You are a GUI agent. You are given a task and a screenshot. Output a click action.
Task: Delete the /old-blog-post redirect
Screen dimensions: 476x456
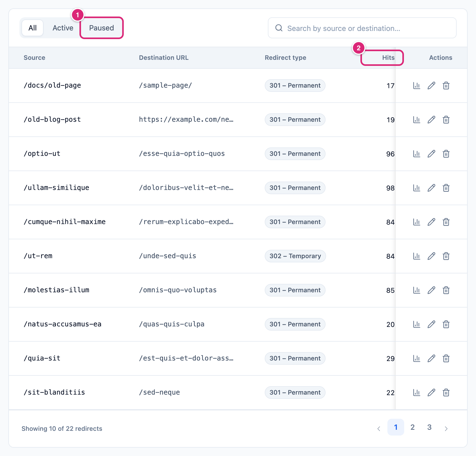coord(446,120)
